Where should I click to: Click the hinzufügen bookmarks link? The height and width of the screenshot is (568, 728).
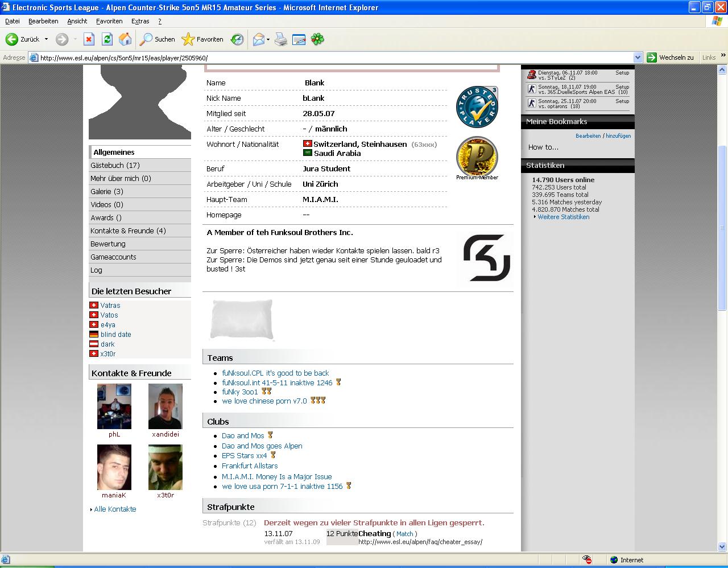(x=618, y=136)
